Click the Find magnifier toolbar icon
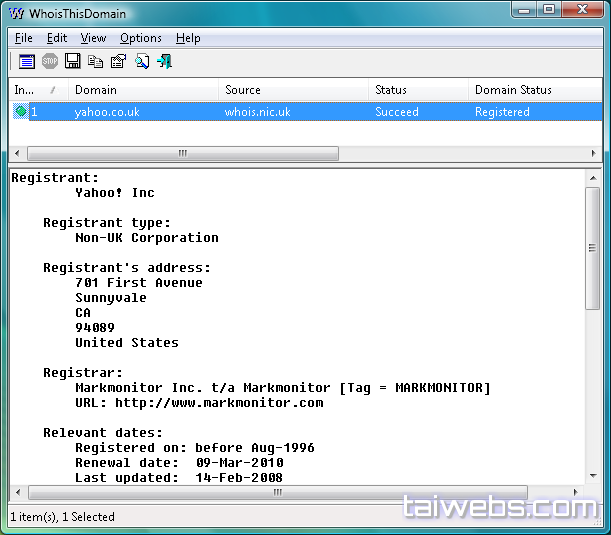Screen dimensions: 611x535 [142, 62]
